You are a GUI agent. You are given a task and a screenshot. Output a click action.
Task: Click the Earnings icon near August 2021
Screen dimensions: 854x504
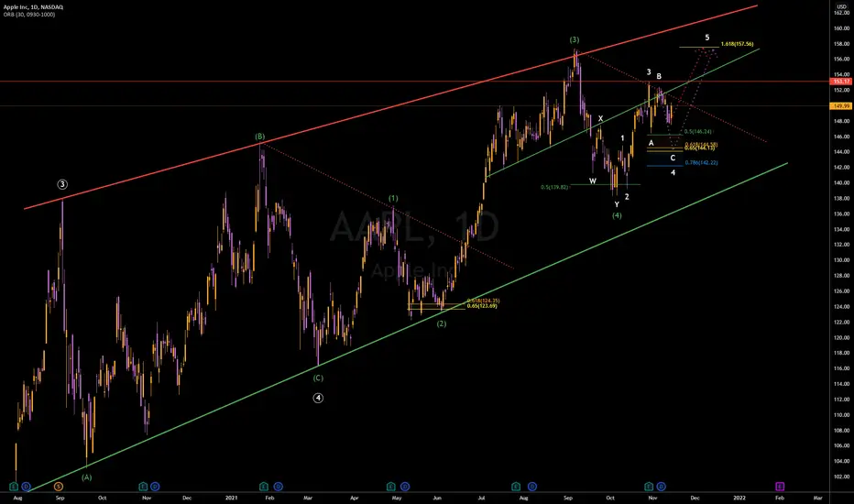[x=516, y=486]
